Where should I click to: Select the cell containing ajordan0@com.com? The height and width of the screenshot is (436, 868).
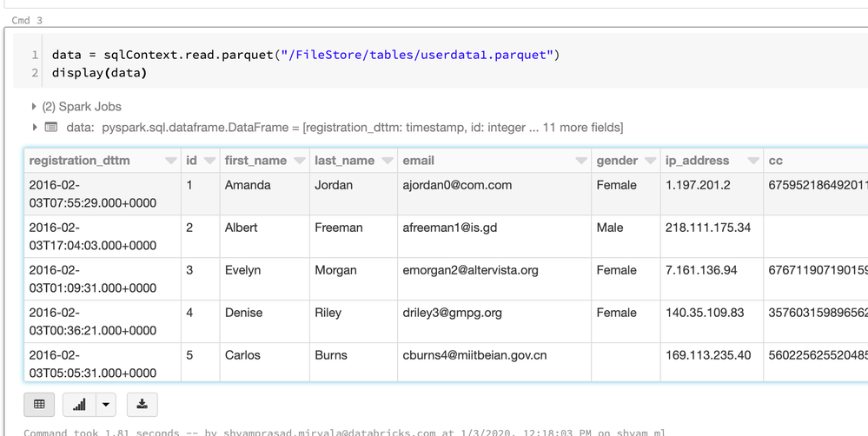[457, 185]
